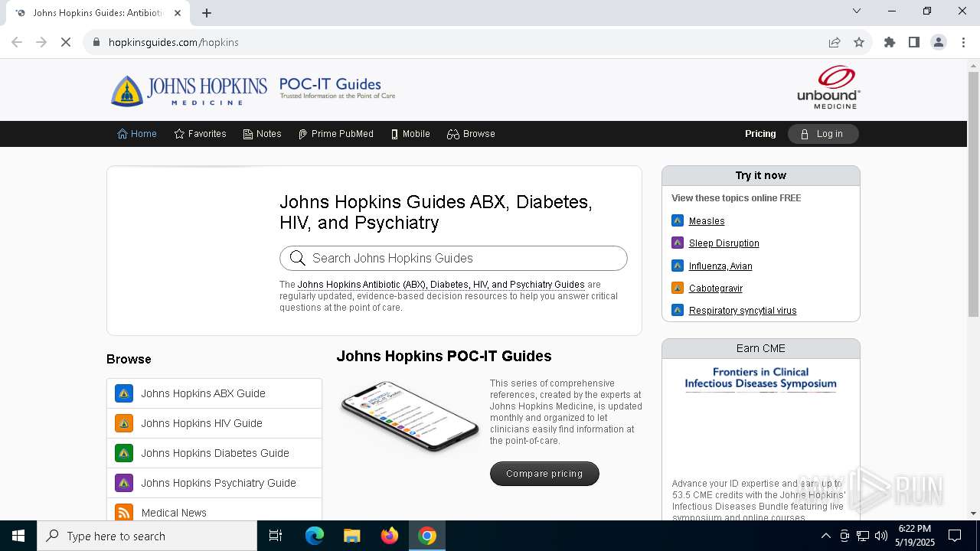Screen dimensions: 980x551
Task: Click the Johns Hopkins Medicine logo
Action: point(188,90)
